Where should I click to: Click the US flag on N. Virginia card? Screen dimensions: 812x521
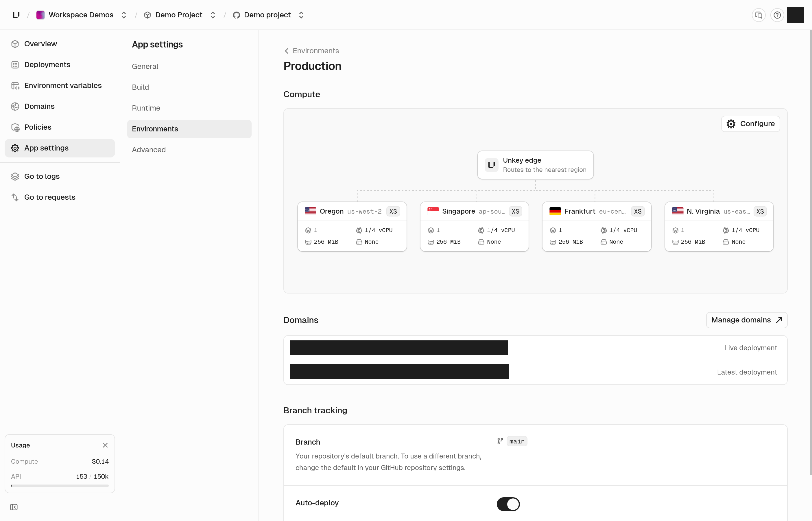[678, 212]
